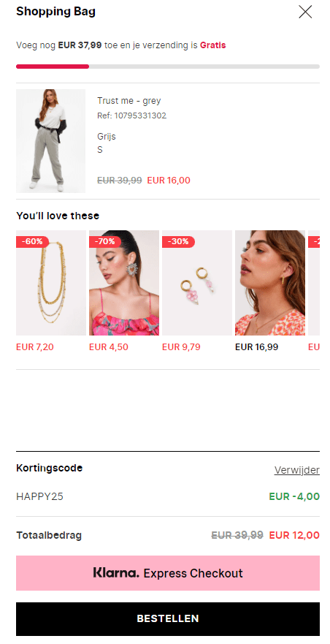
Task: Select the EUR 16,99 price label
Action: tap(256, 347)
